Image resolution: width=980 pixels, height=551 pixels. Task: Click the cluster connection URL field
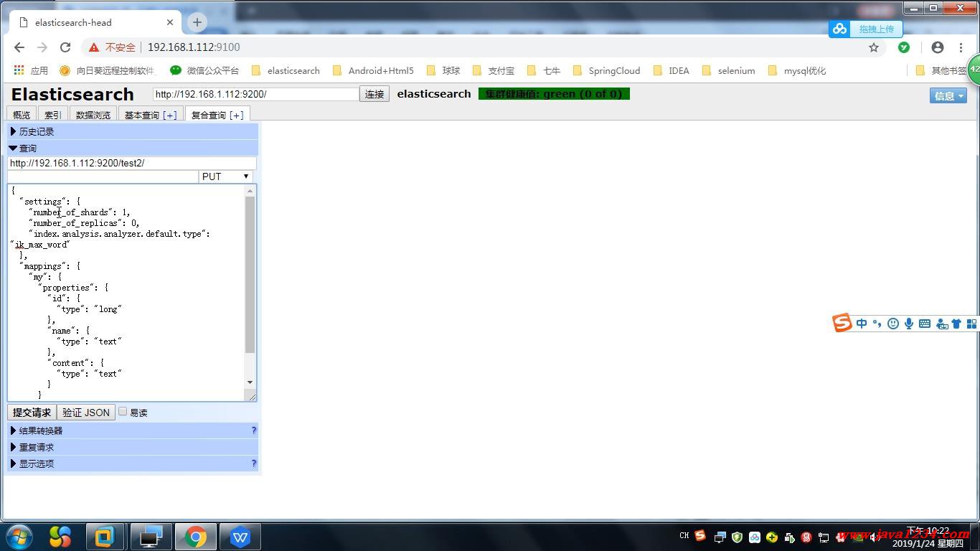coord(255,94)
